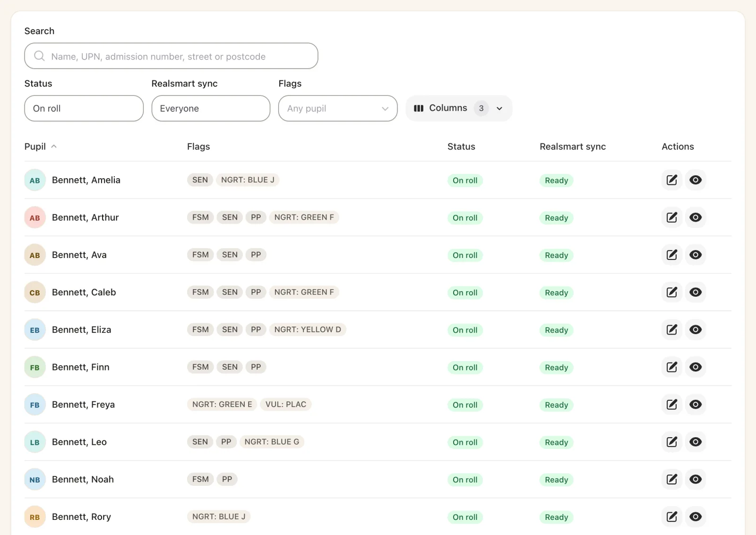
Task: Edit Bennett, Leo's record
Action: (671, 442)
